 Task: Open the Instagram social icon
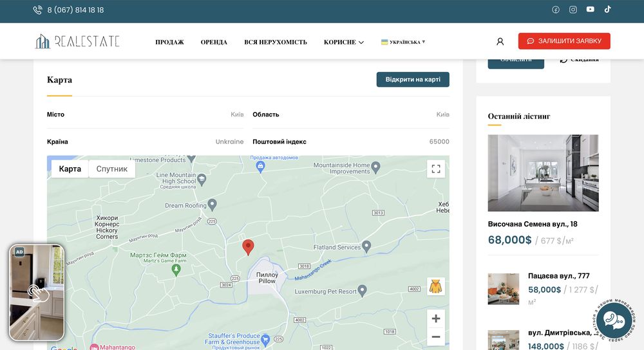(x=573, y=10)
